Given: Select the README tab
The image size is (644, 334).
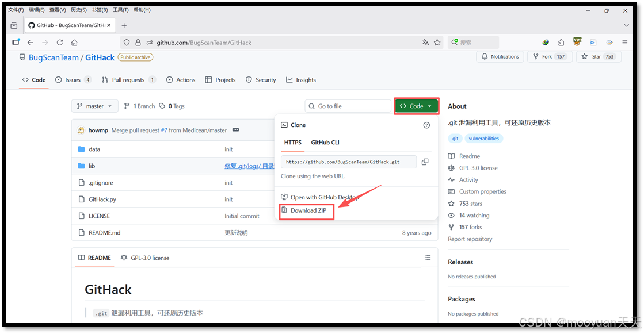Looking at the screenshot, I should pos(94,258).
